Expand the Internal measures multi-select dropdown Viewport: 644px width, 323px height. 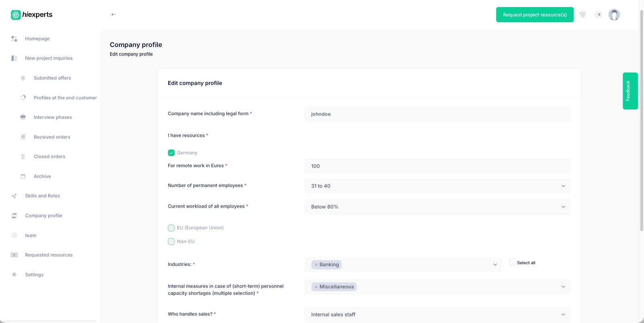(563, 287)
